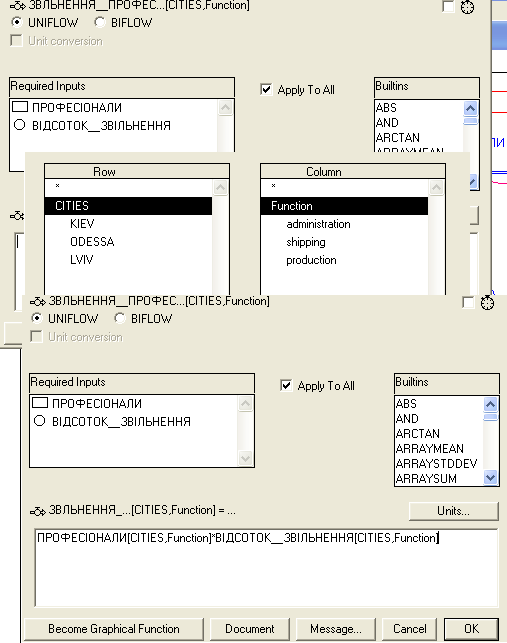507x643 pixels.
Task: Click the Document button
Action: 249,629
